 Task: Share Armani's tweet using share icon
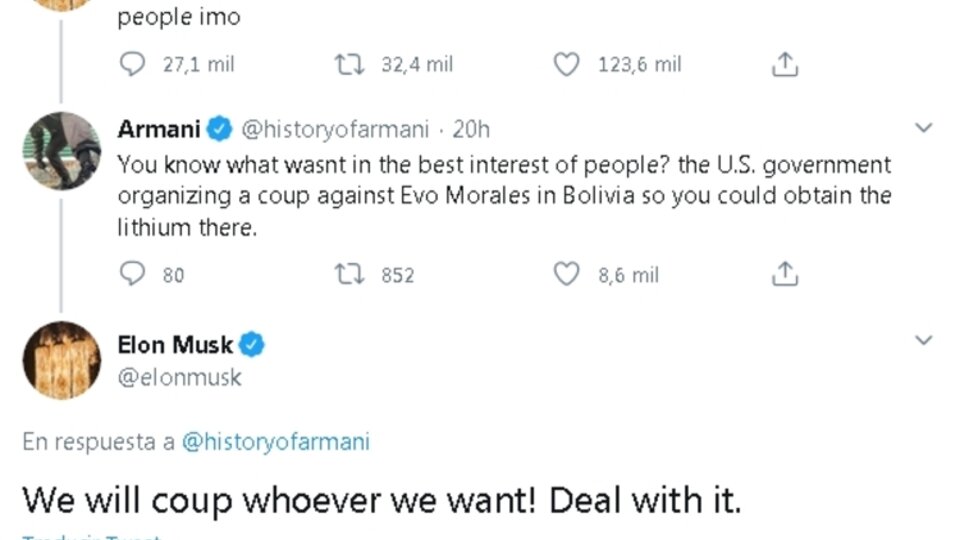coord(786,274)
